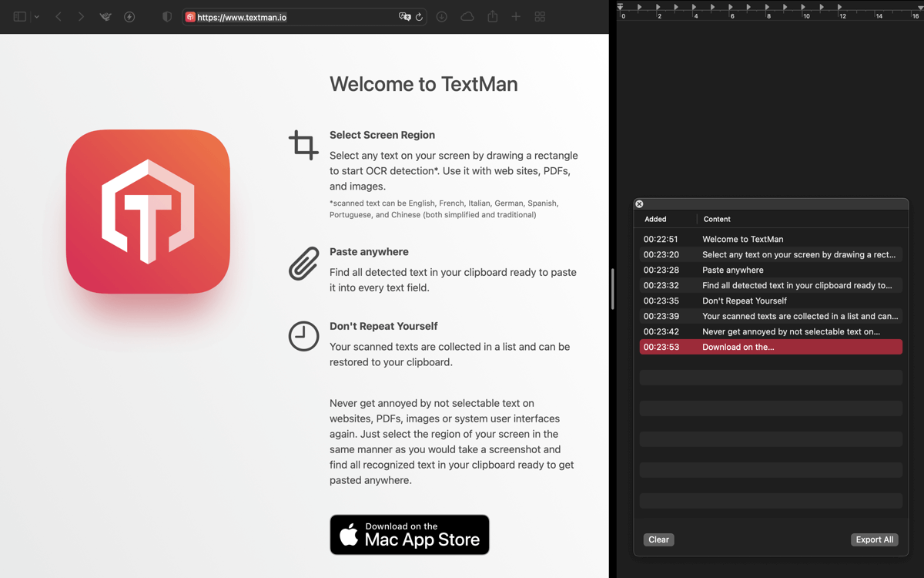Viewport: 924px width, 578px height.
Task: Open iCloud tabs cloud icon
Action: point(467,16)
